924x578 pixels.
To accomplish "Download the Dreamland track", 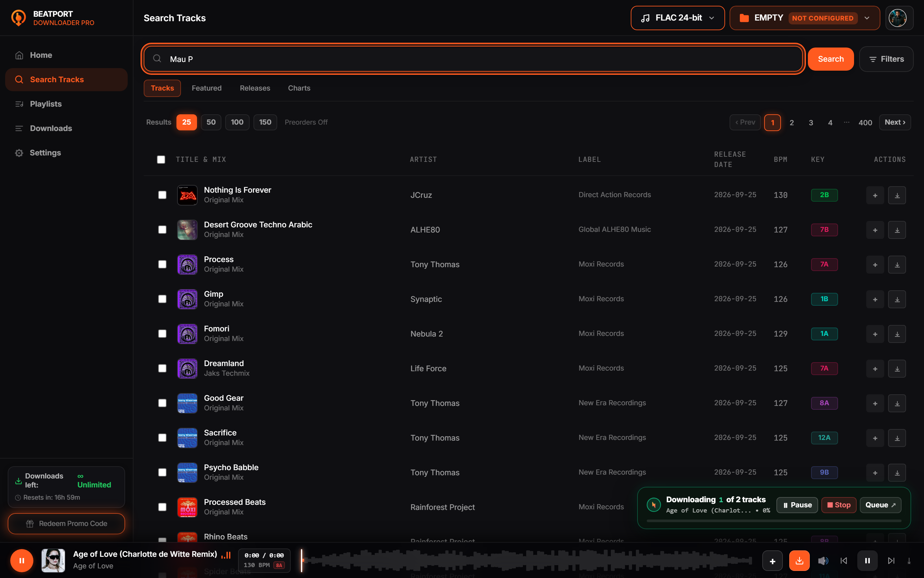I will (897, 369).
